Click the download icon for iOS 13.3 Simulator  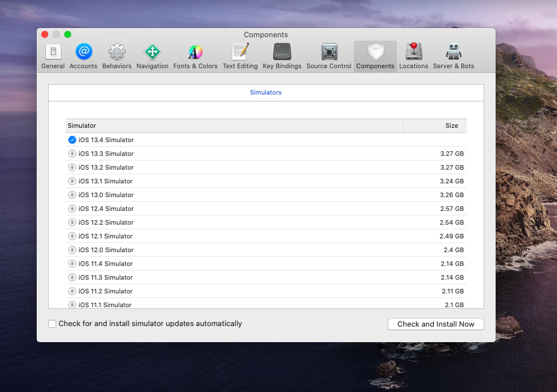72,154
